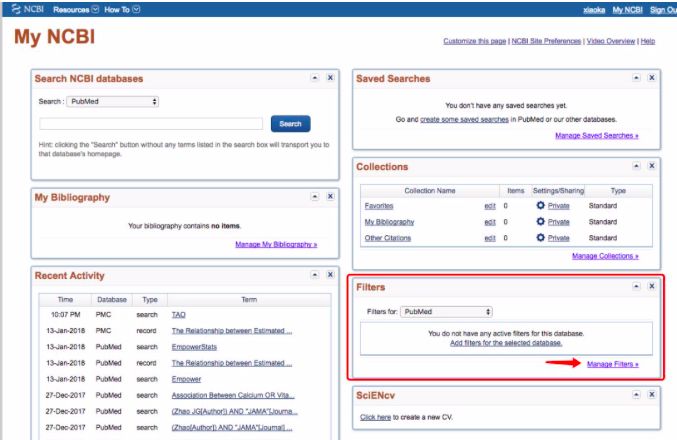
Task: Click the NCBI logo in header
Action: point(28,9)
